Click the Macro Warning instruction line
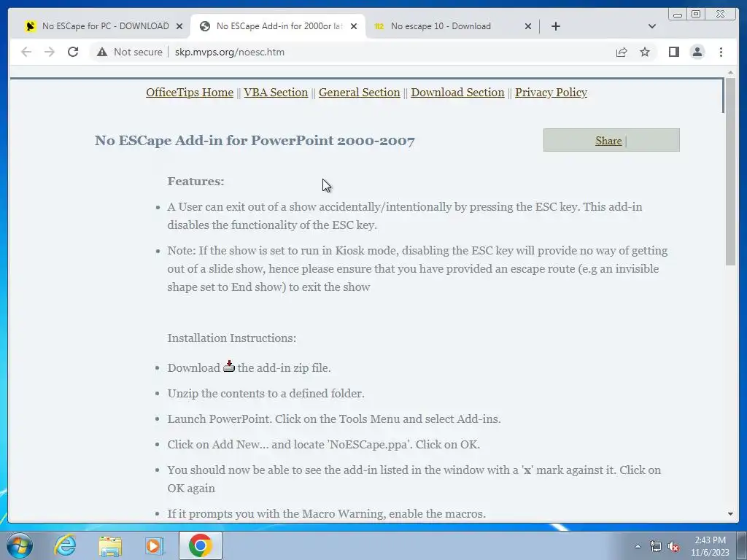Screen dimensions: 747x560 (x=326, y=514)
